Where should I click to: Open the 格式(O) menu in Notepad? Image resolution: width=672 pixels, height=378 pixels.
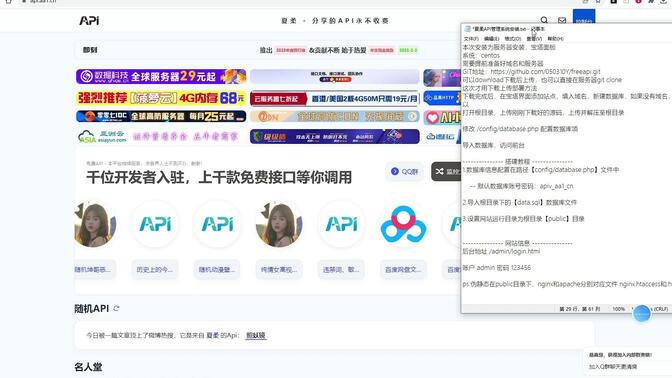click(512, 39)
